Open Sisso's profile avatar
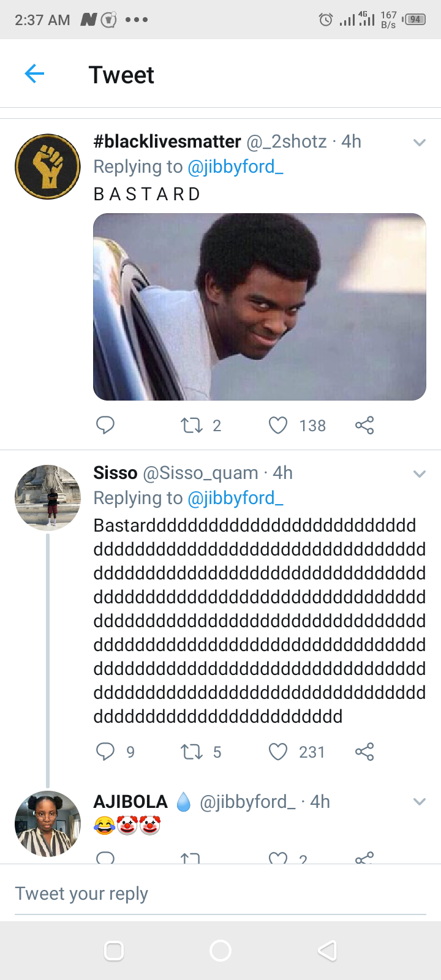This screenshot has width=441, height=980. click(48, 497)
